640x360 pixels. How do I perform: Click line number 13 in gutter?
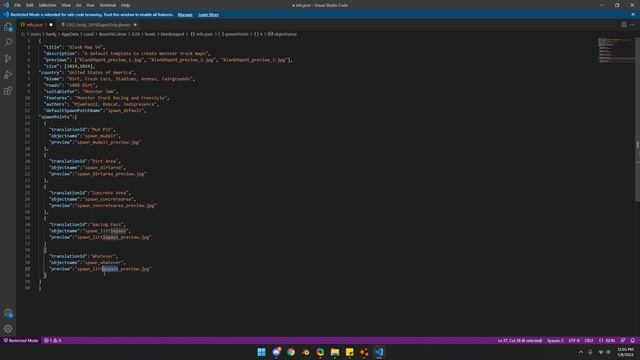tap(28, 117)
